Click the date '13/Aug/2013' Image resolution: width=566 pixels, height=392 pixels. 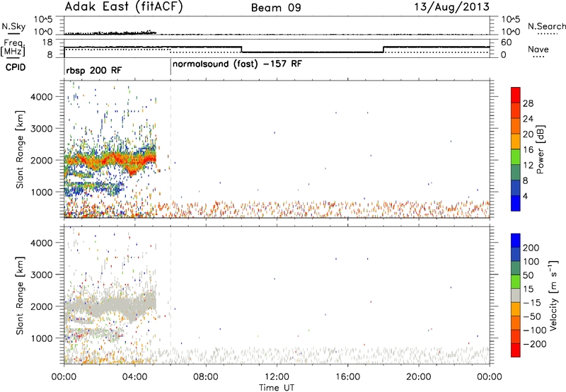[x=451, y=7]
